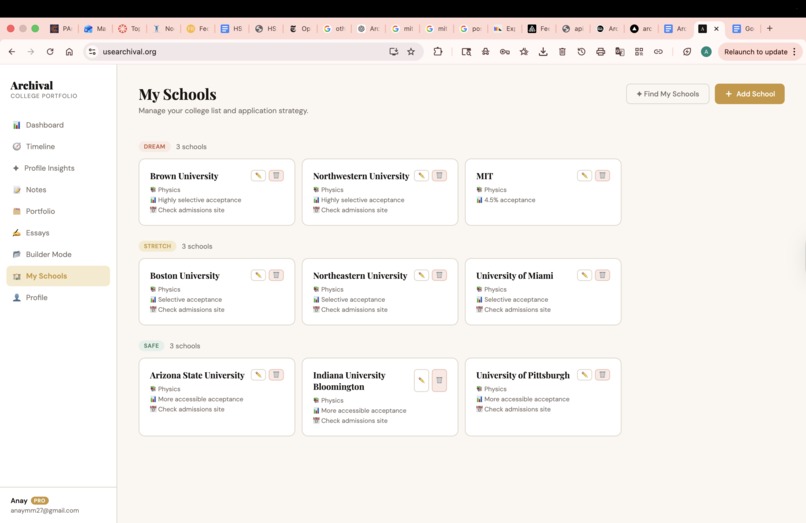Click the browser home icon

(x=69, y=52)
